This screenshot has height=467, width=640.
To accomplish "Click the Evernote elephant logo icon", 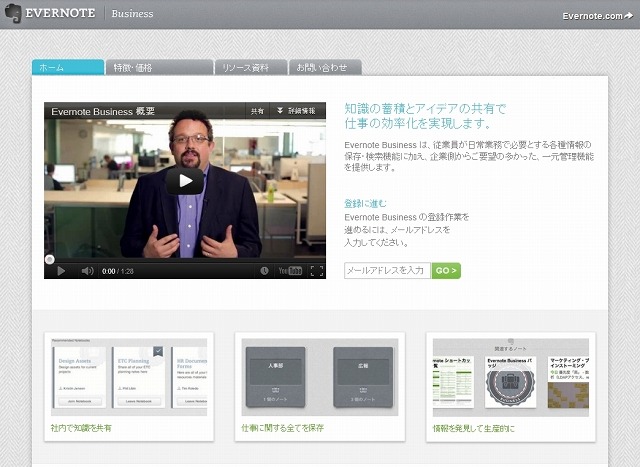I will pyautogui.click(x=13, y=13).
